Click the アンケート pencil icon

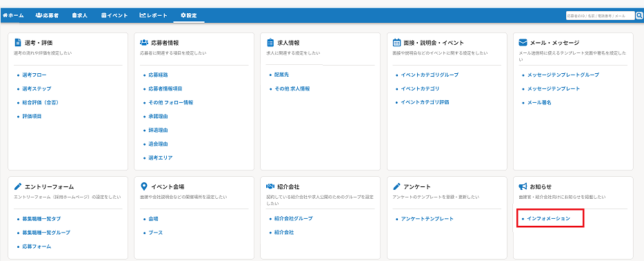(x=396, y=186)
